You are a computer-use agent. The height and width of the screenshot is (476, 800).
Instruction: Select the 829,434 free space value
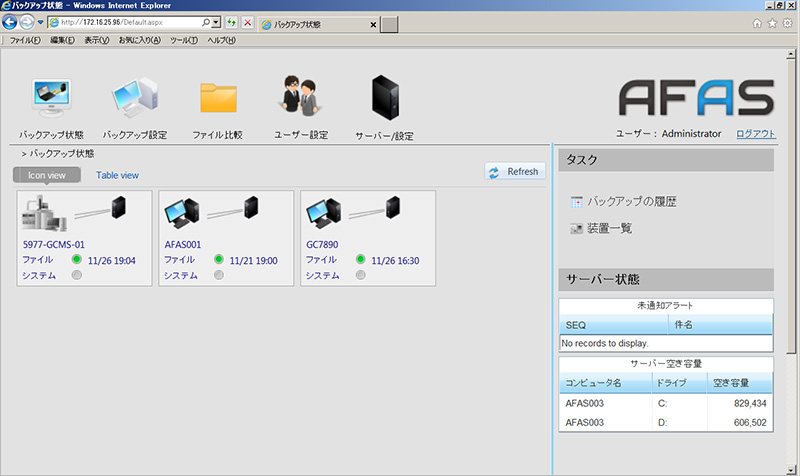[x=750, y=403]
